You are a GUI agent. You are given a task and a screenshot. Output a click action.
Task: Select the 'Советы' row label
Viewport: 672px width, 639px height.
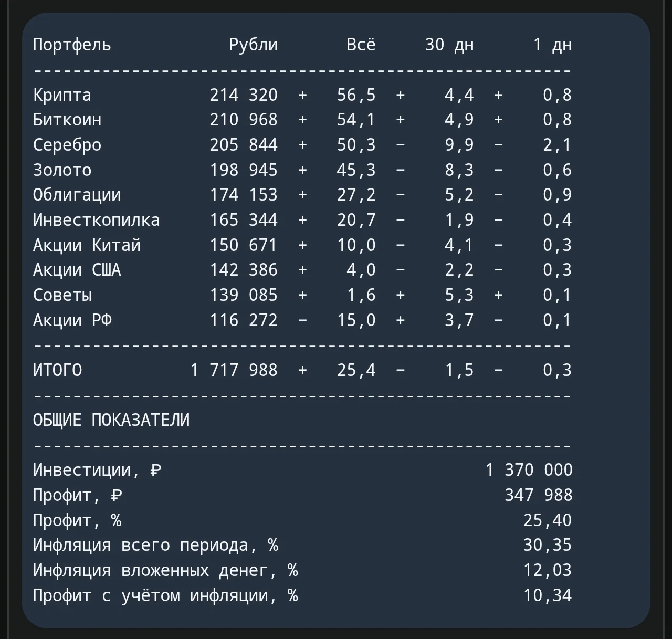click(62, 295)
